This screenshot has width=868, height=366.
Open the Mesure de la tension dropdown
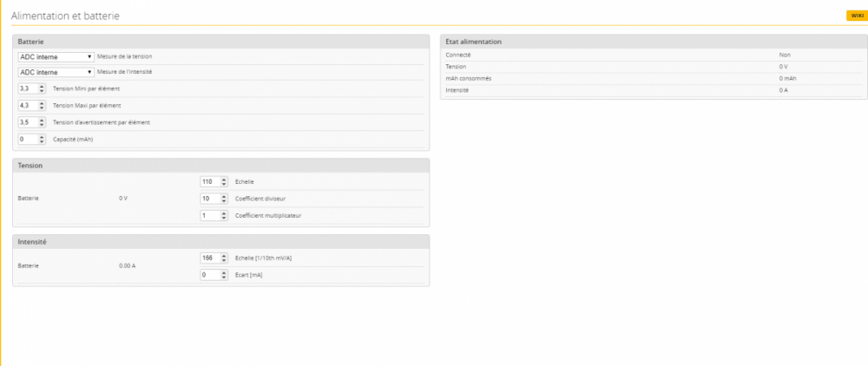56,56
